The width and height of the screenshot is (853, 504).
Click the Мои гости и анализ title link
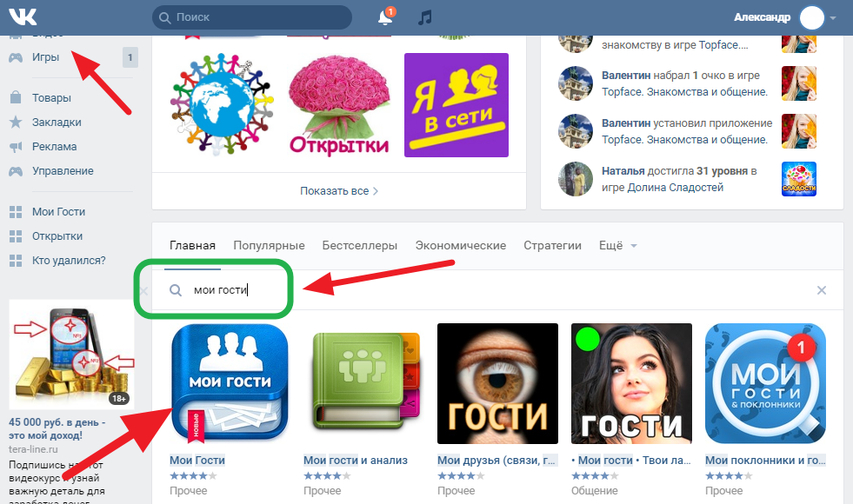tap(356, 461)
